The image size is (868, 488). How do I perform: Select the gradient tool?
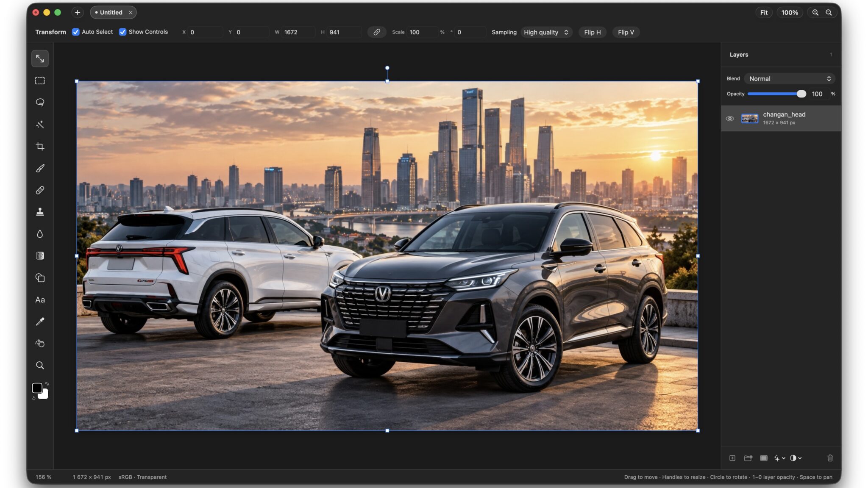click(40, 256)
